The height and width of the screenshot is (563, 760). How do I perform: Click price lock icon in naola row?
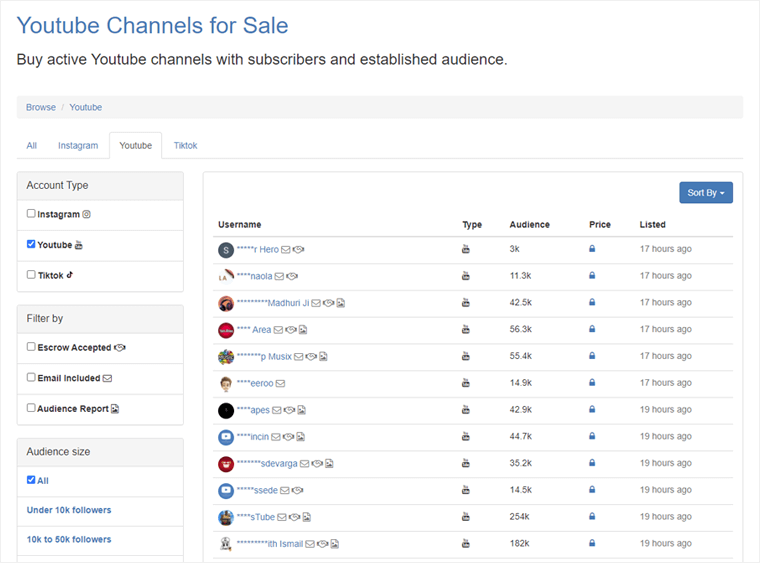[592, 275]
